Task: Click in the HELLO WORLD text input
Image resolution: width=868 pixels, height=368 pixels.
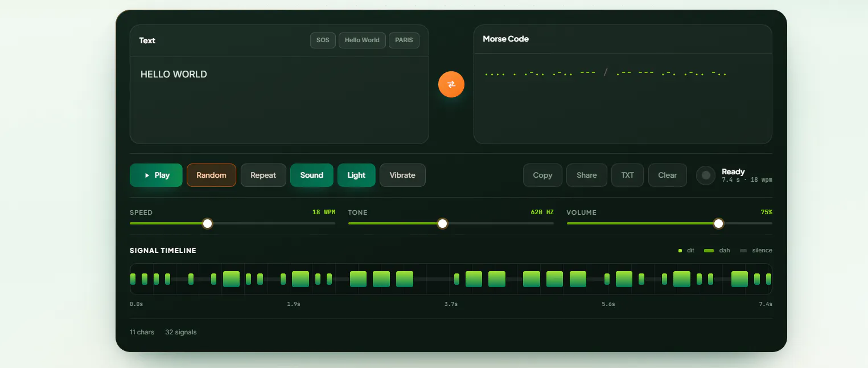Action: click(279, 100)
